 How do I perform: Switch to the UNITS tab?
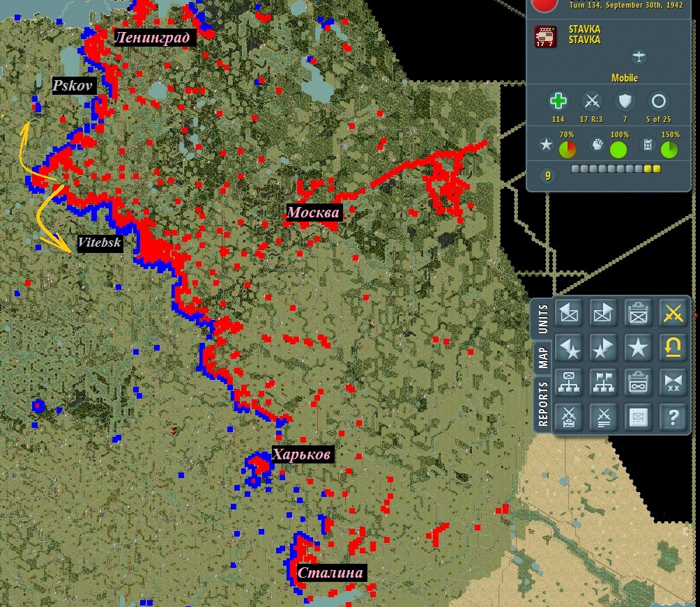(x=543, y=318)
